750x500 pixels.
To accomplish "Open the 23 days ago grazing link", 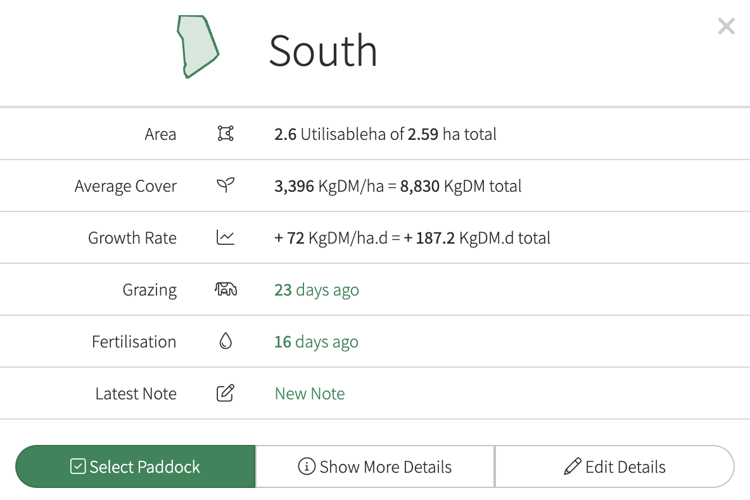I will pos(316,290).
